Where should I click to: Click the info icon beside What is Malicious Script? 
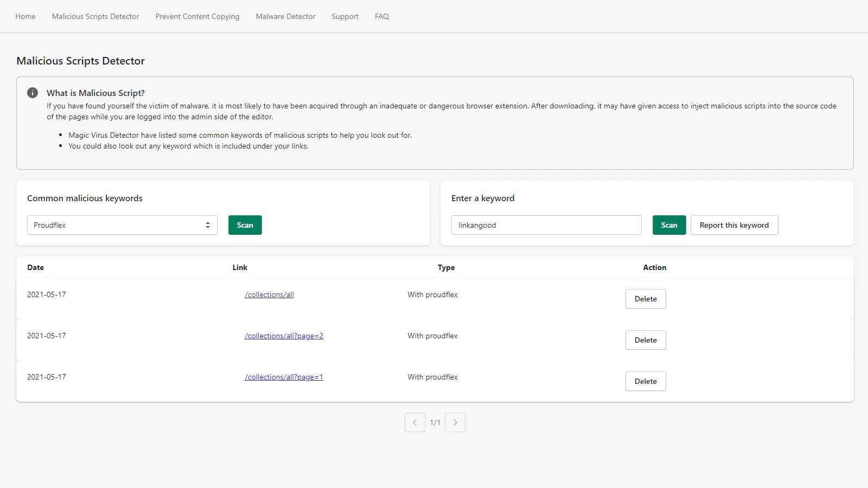click(x=33, y=93)
